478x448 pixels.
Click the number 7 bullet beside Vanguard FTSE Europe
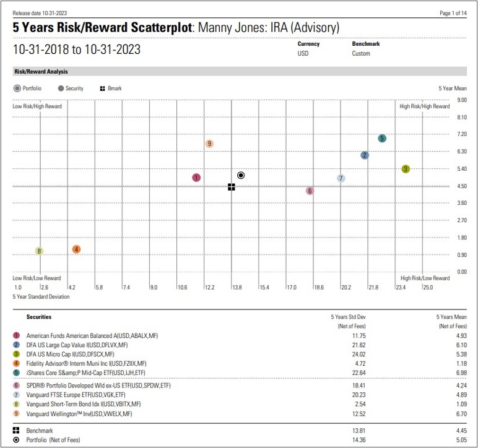tap(17, 395)
